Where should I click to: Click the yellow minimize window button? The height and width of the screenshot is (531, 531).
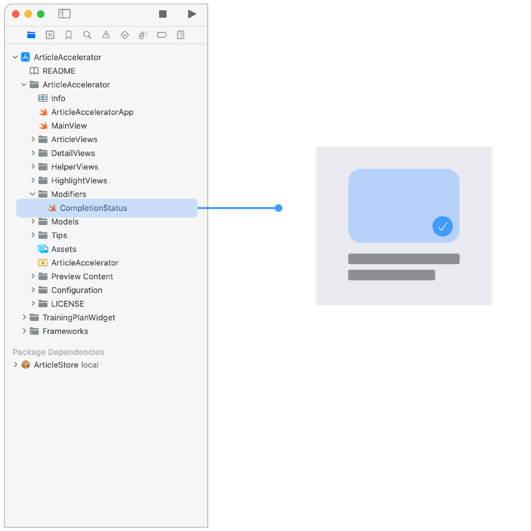click(28, 14)
